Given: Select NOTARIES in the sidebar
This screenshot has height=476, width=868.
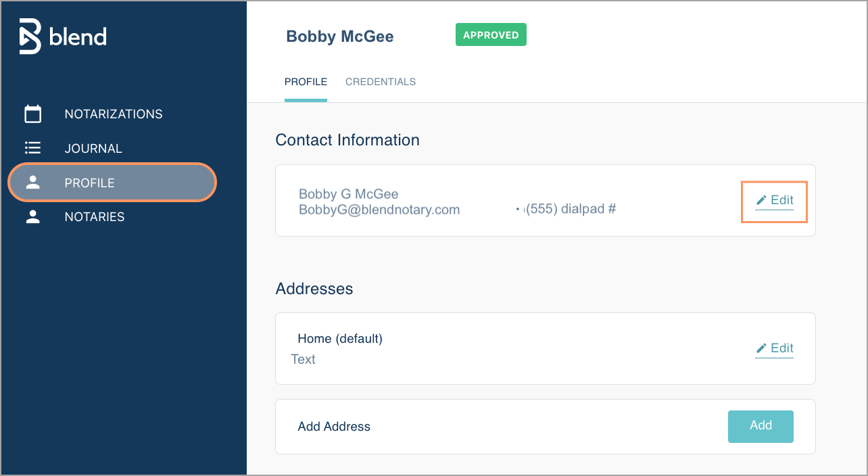Looking at the screenshot, I should (95, 216).
